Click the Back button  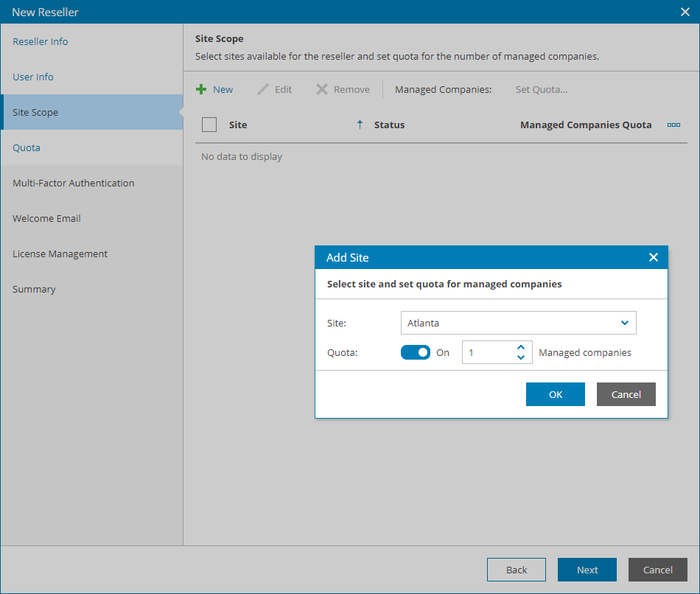(517, 570)
